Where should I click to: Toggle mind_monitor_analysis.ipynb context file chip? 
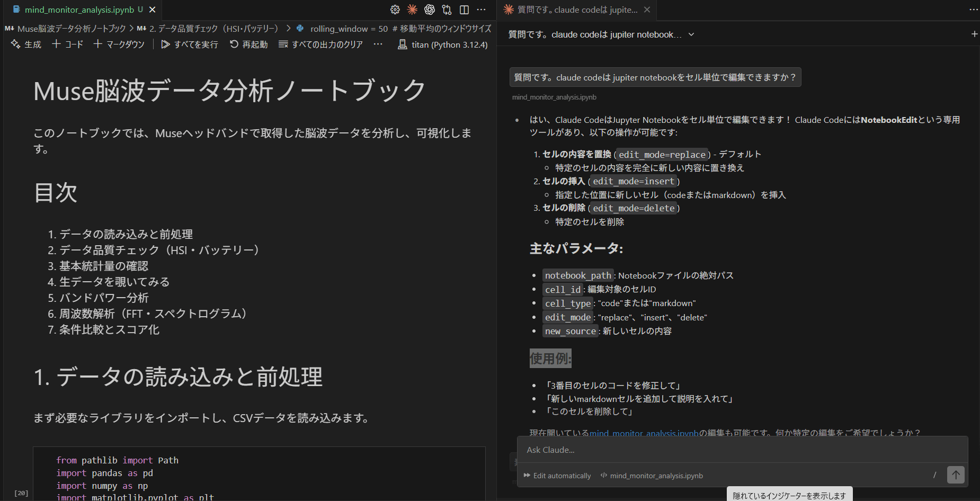(652, 476)
